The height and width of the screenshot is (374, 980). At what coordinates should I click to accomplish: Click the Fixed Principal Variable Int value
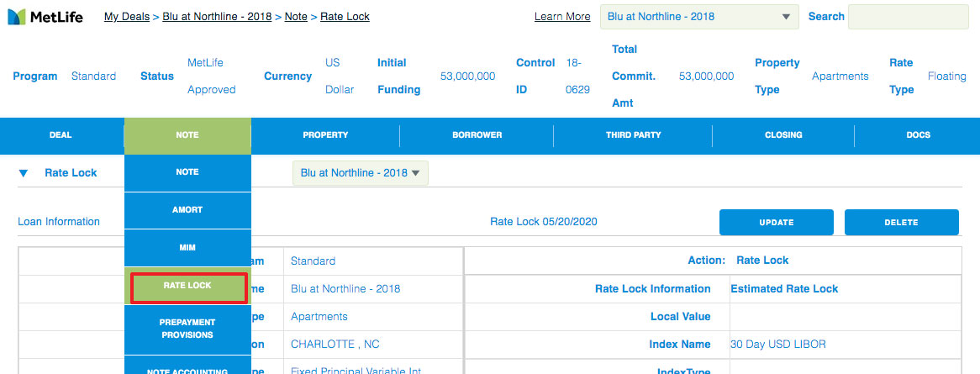356,371
